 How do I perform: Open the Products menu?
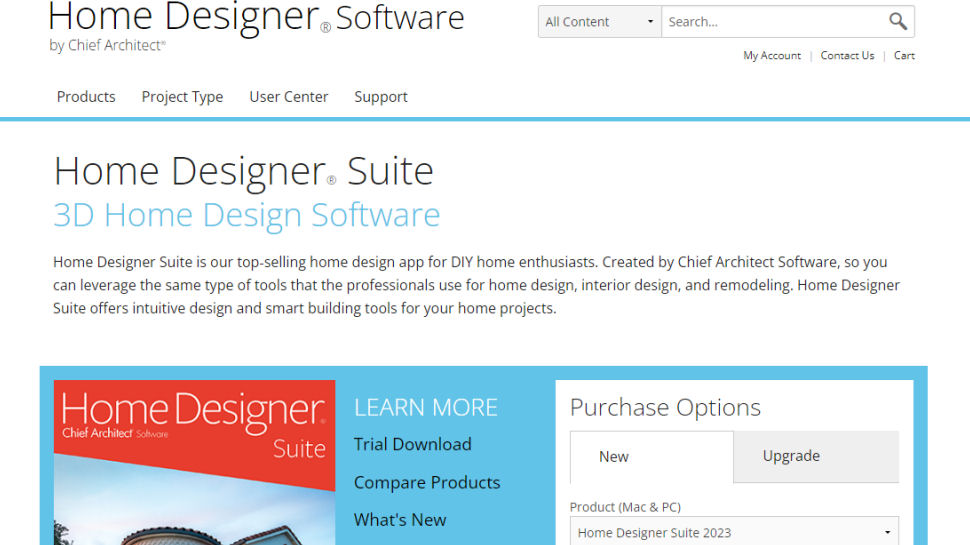pyautogui.click(x=86, y=97)
